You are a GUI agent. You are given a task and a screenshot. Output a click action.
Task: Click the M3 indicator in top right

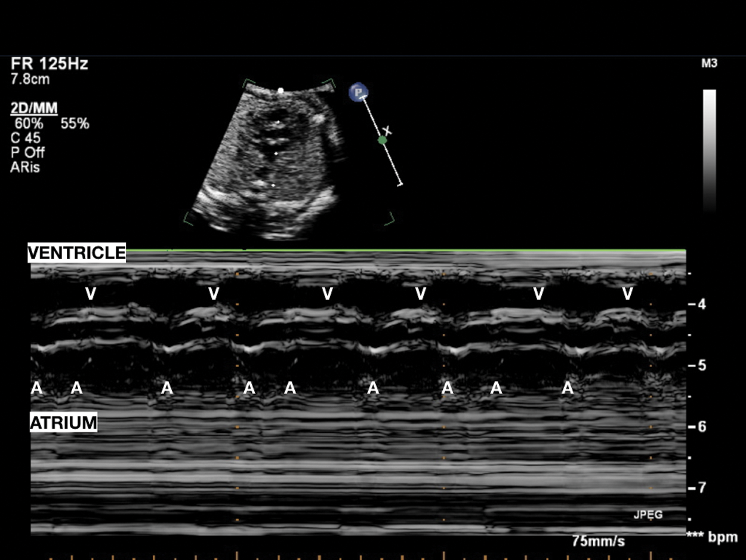click(709, 64)
